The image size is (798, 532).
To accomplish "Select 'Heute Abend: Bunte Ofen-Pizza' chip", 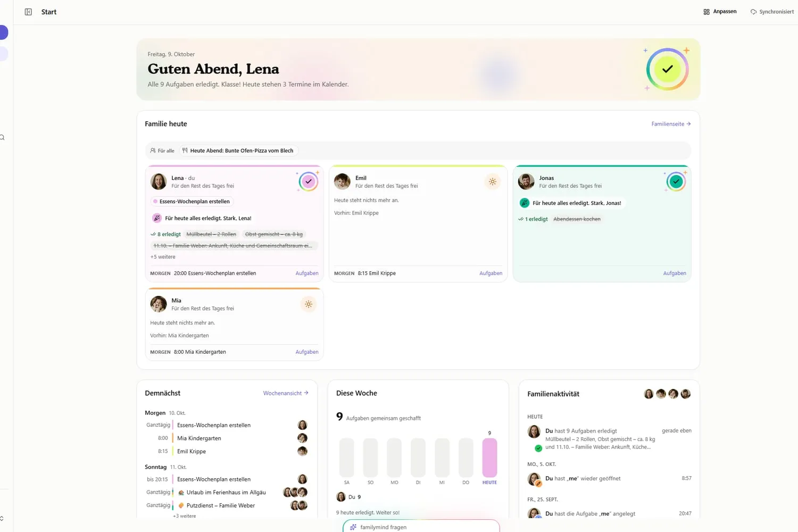I will pos(238,151).
